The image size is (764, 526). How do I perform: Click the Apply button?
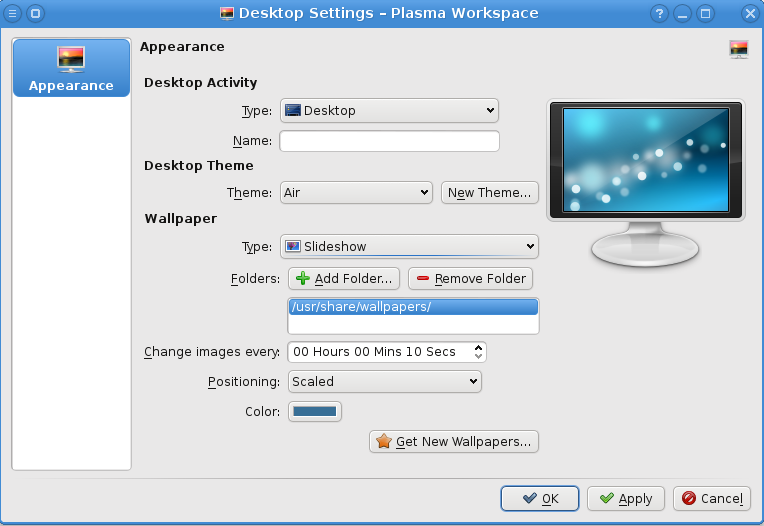(x=626, y=498)
